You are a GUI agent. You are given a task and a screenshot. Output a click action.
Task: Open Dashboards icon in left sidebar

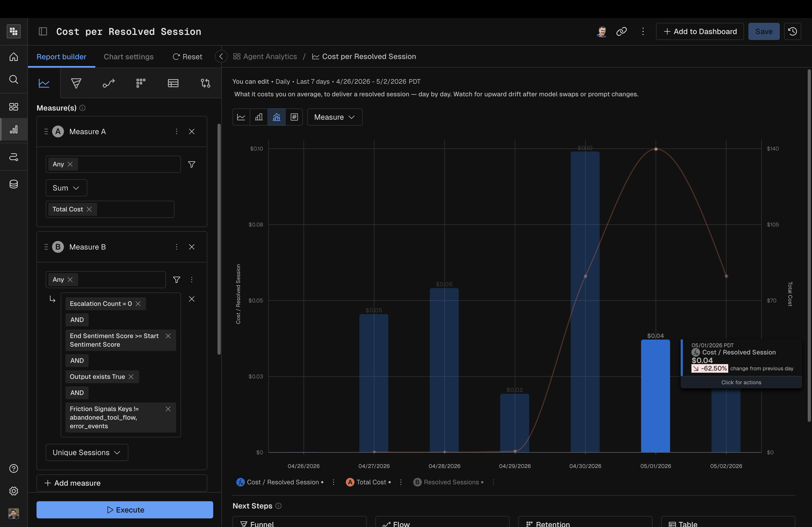pyautogui.click(x=14, y=107)
